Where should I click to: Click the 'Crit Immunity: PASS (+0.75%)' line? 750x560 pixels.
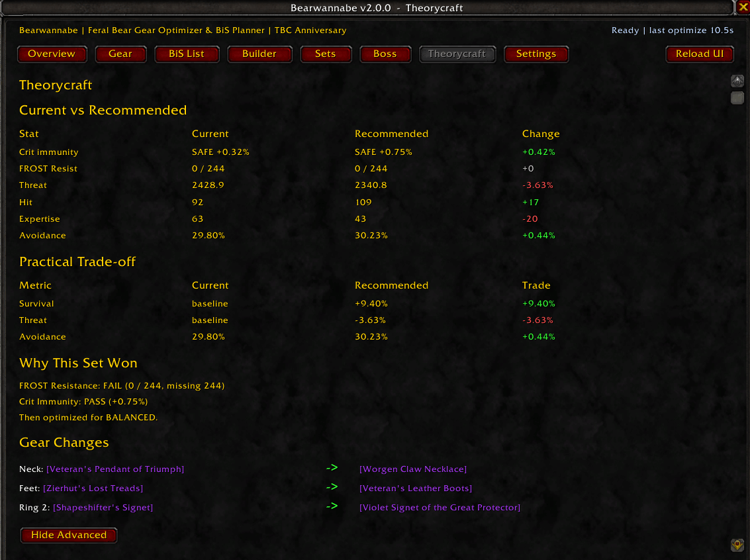tap(83, 402)
